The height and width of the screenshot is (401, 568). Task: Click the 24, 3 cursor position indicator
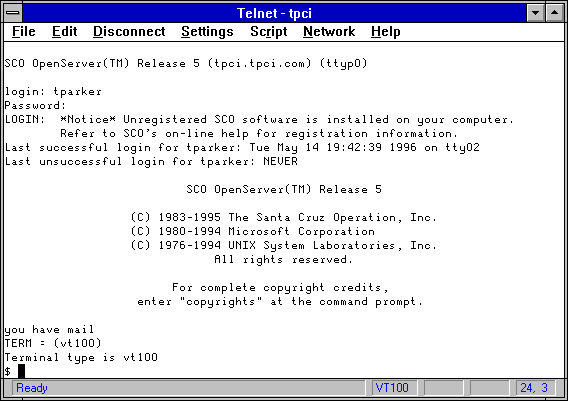[x=535, y=388]
